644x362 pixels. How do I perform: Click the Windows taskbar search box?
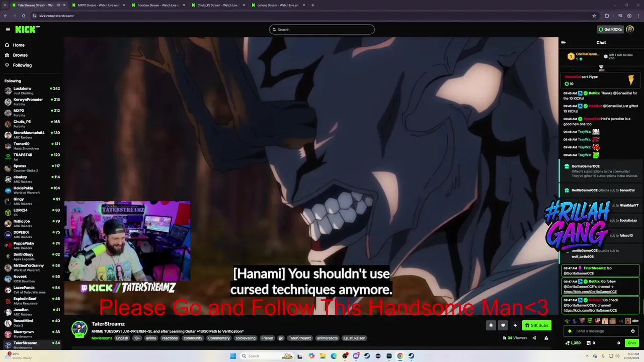point(267,356)
